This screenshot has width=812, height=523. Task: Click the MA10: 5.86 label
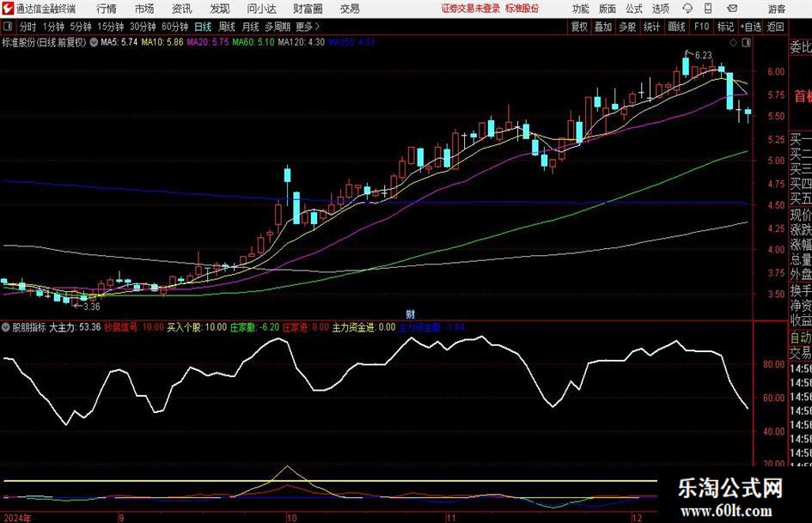(x=162, y=42)
